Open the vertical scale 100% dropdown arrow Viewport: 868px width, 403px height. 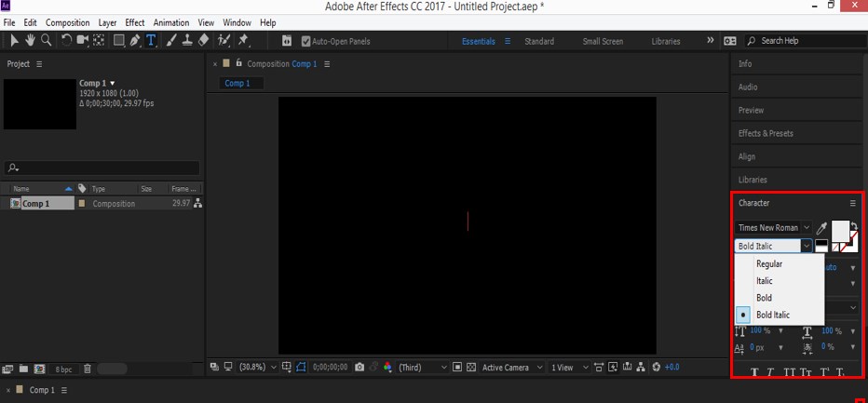pos(780,331)
